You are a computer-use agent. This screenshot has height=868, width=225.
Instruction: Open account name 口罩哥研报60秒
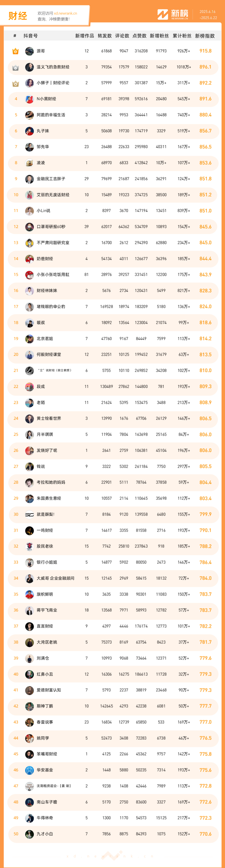(x=51, y=227)
